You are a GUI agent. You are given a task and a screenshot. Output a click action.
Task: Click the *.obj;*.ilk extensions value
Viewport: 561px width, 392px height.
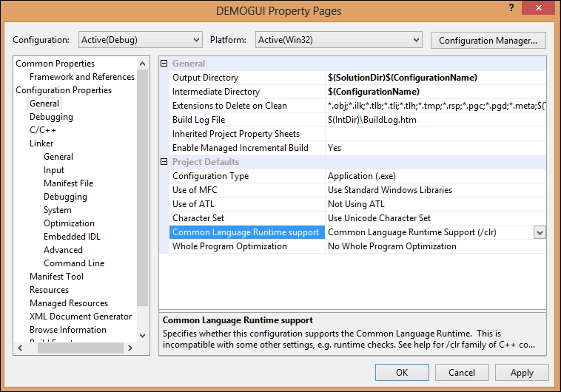[x=437, y=106]
